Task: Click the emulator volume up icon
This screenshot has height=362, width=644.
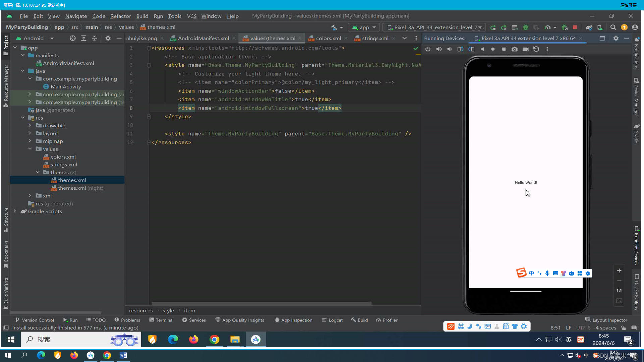Action: pos(439,49)
